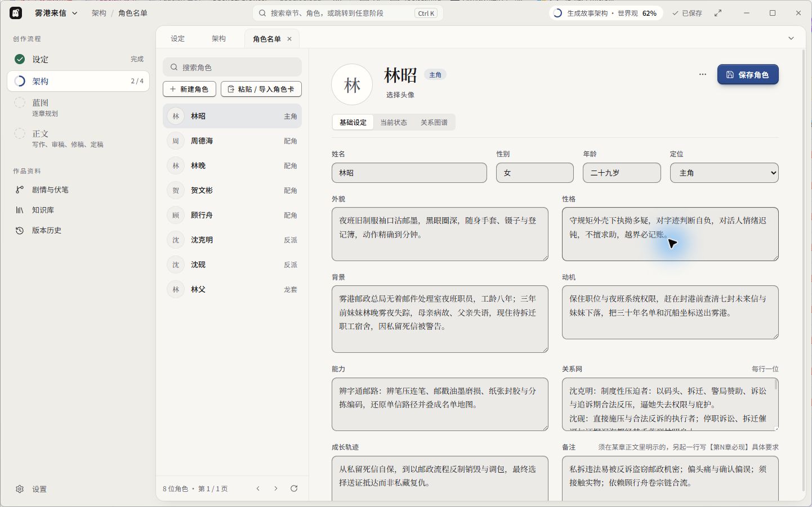Click the 外貌 text area
The height and width of the screenshot is (507, 812).
440,234
